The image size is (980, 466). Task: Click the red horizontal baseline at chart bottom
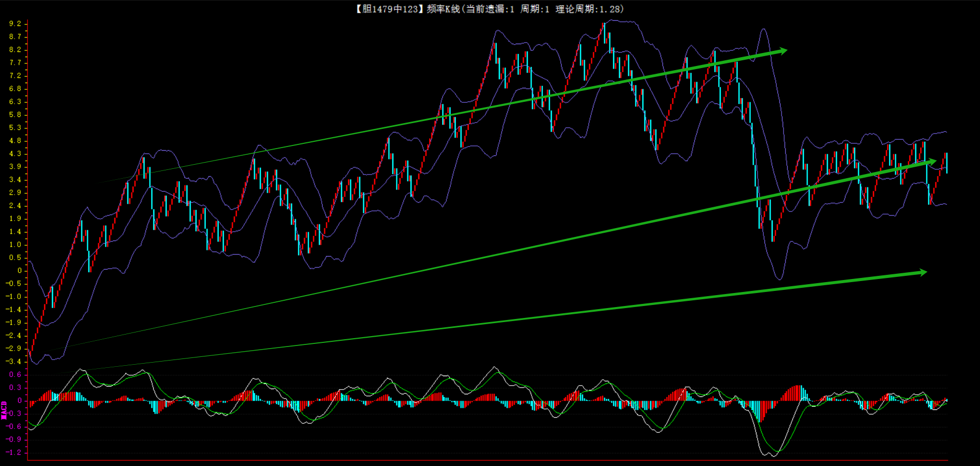[x=487, y=460]
